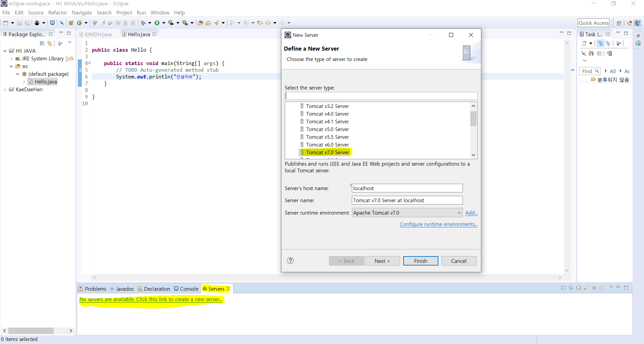Click the New Java Package icon
The image size is (644, 344).
pos(71,23)
